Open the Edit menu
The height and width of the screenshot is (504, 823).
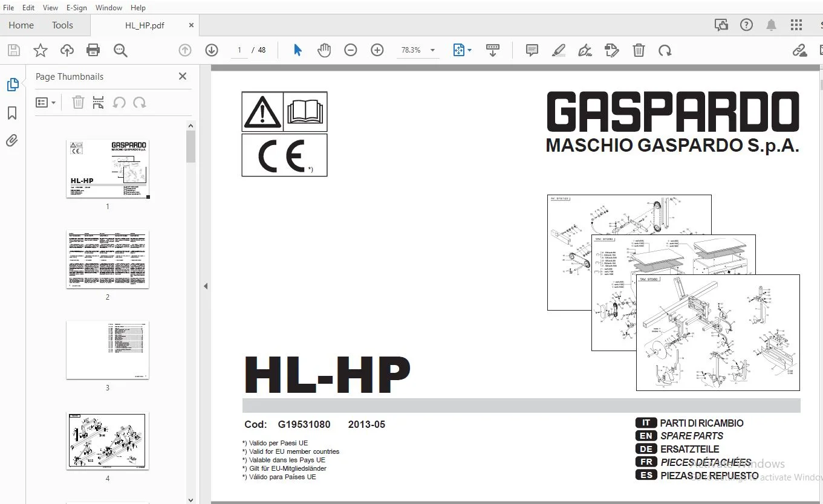[x=28, y=8]
